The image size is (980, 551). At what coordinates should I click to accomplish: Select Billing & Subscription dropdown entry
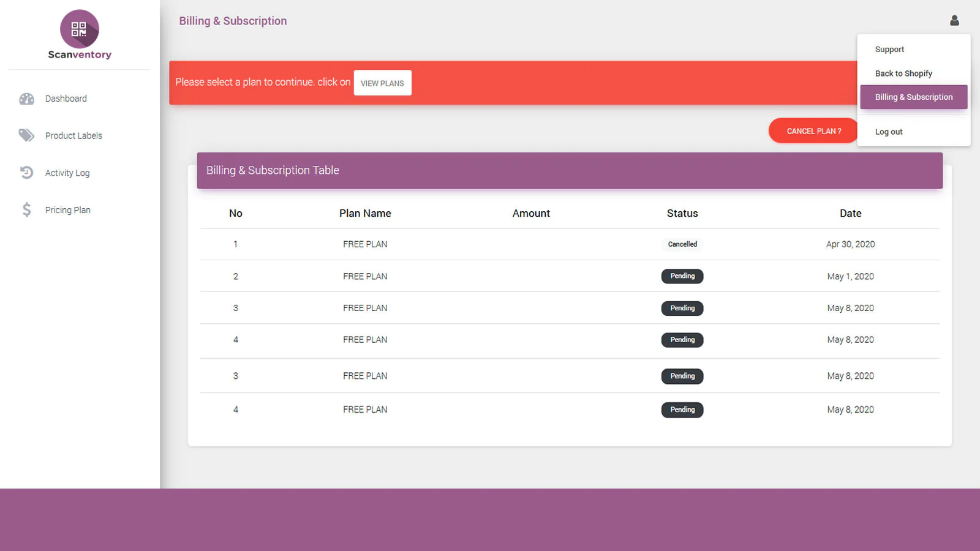tap(913, 97)
